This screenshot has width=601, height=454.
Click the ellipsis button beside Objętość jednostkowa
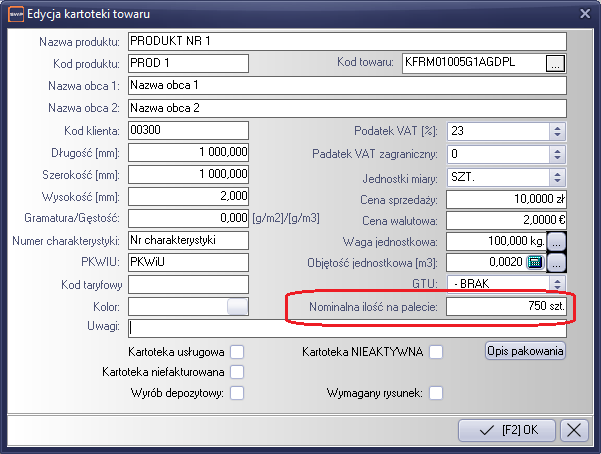point(557,263)
